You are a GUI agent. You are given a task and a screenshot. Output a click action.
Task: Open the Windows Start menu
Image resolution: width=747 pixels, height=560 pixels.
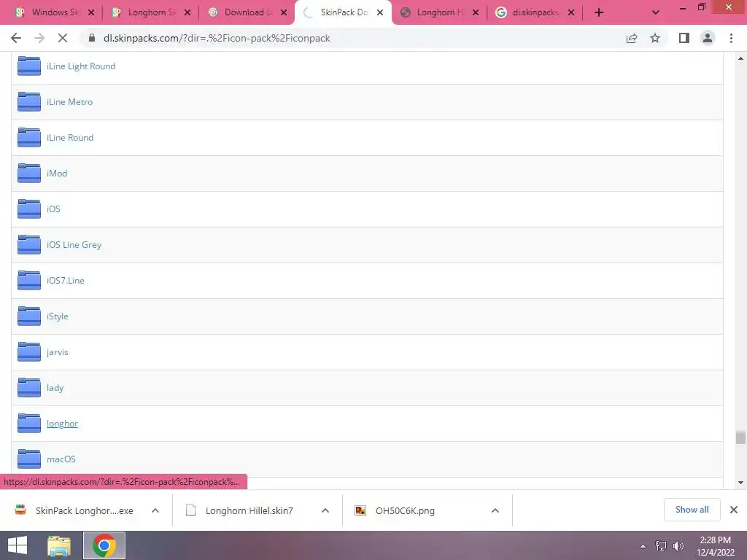18,545
